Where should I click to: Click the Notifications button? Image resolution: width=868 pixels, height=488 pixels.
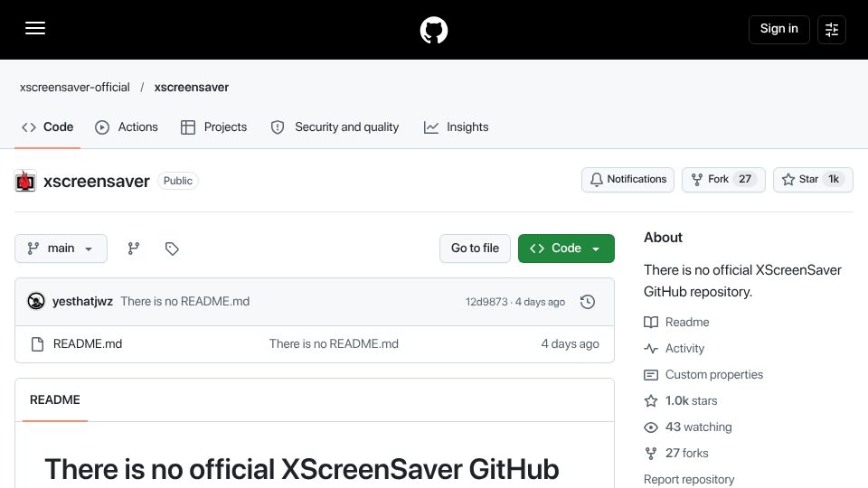627,179
